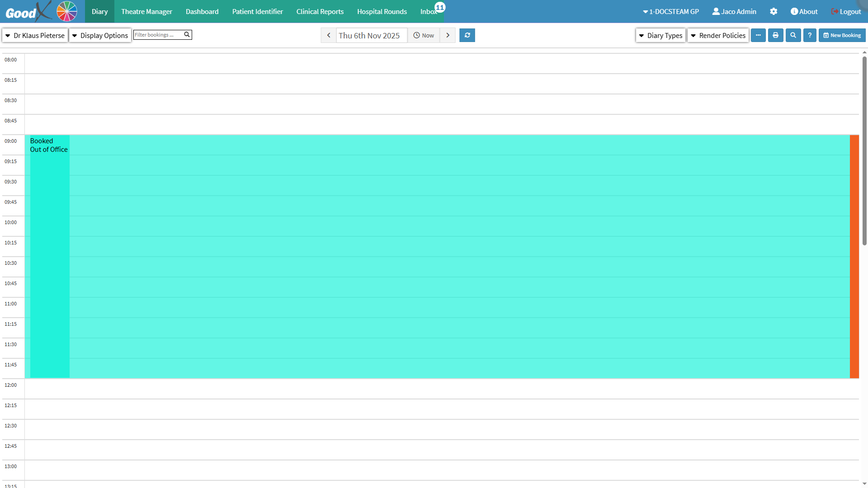The width and height of the screenshot is (868, 488).
Task: Click the print diary icon
Action: (x=775, y=35)
